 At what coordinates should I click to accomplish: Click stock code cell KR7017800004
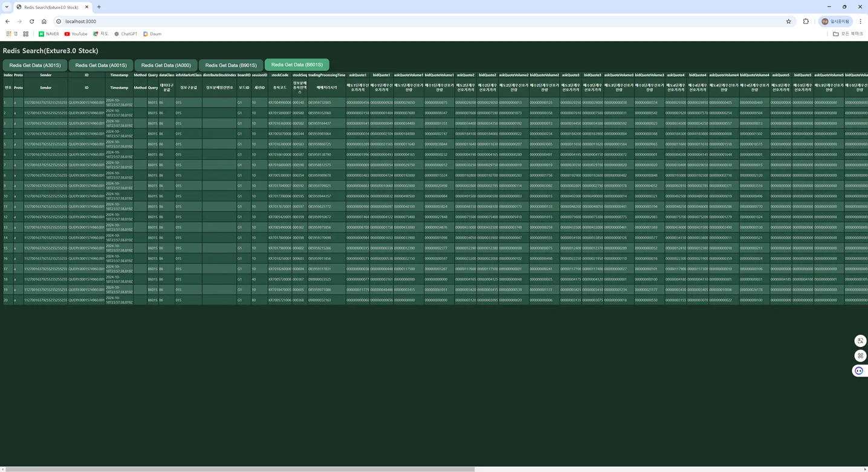[280, 238]
